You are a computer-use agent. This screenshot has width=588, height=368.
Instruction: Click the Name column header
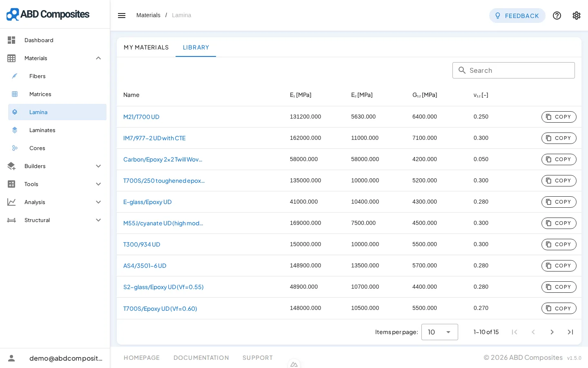coord(131,95)
